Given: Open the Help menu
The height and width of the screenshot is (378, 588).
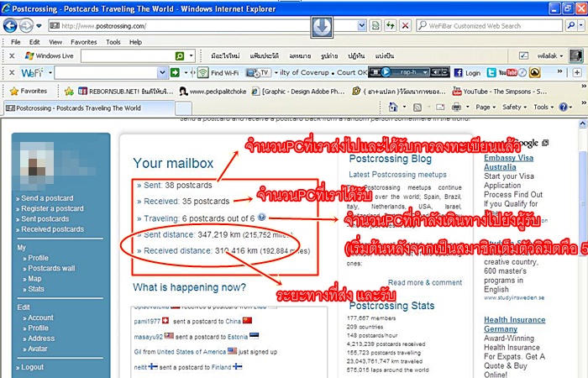Looking at the screenshot, I should [135, 42].
